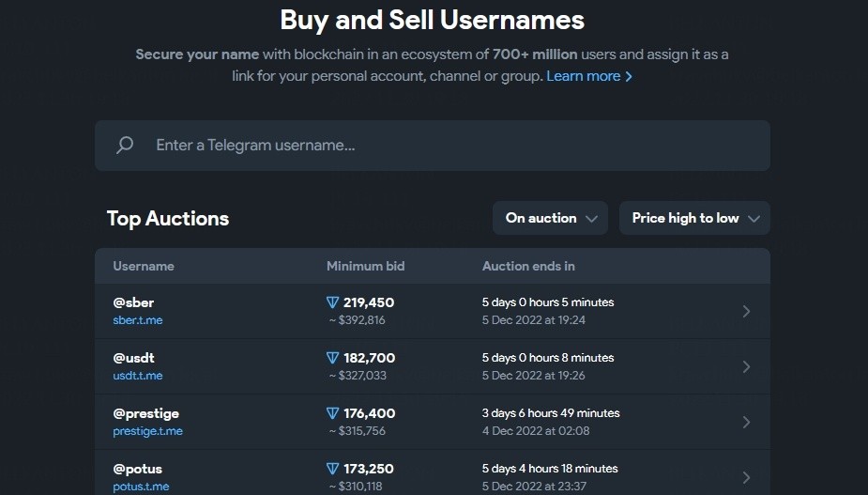Click the TON icon beside 182,700

point(332,358)
